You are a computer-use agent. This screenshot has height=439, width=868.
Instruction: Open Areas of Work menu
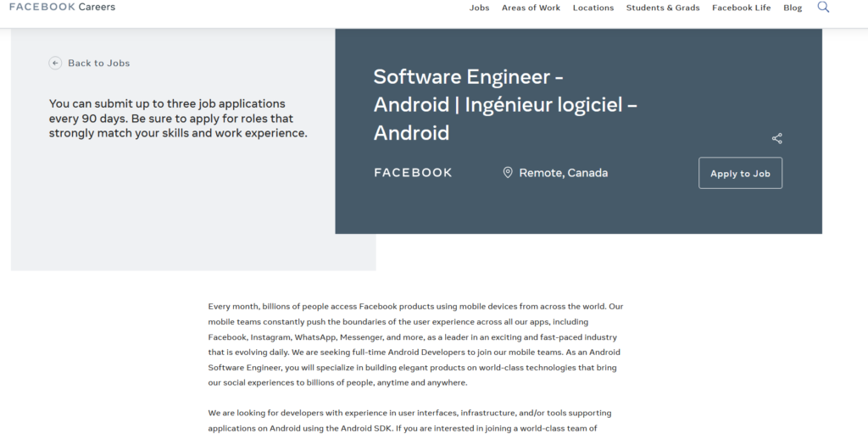coord(531,8)
